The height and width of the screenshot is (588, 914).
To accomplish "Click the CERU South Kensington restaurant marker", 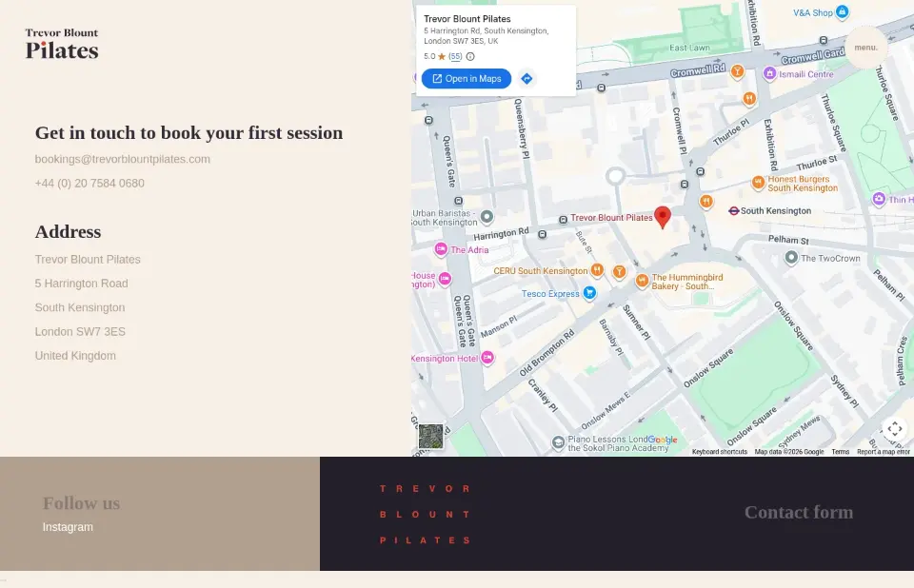I will (x=597, y=270).
